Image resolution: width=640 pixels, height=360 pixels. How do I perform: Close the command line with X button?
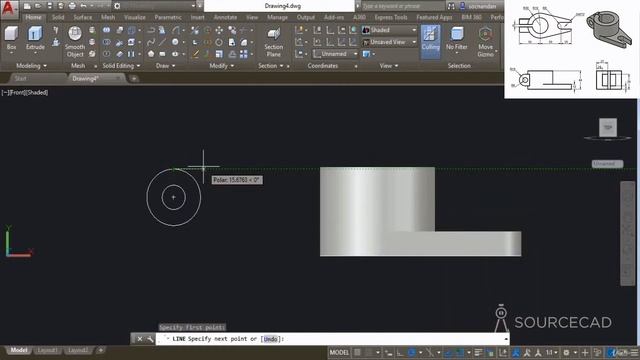click(x=140, y=339)
